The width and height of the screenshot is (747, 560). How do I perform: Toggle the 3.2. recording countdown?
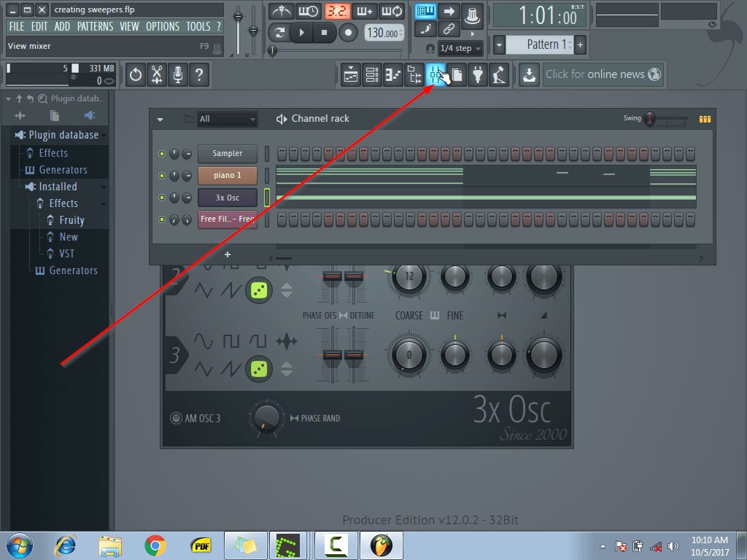337,11
